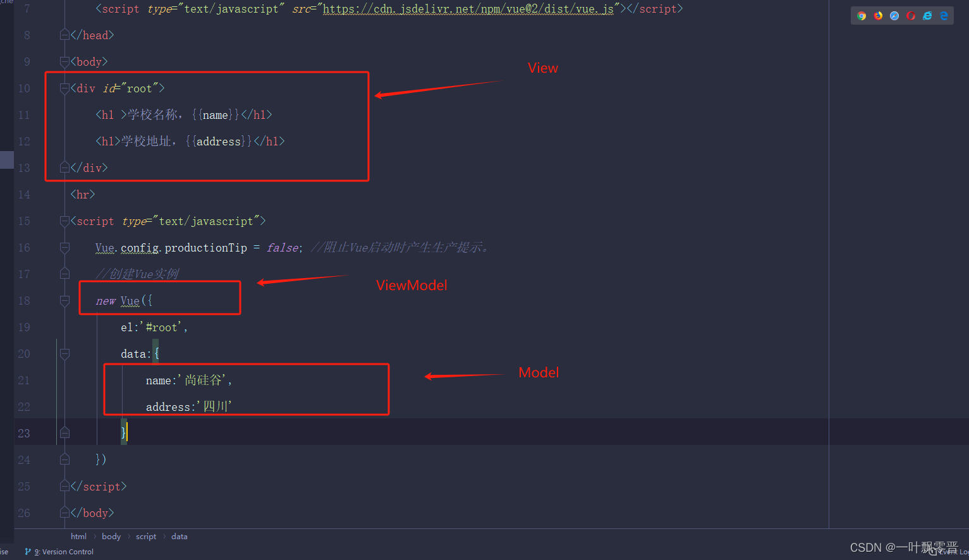Click line number 10 in the gutter
The image size is (969, 560).
pyautogui.click(x=24, y=88)
